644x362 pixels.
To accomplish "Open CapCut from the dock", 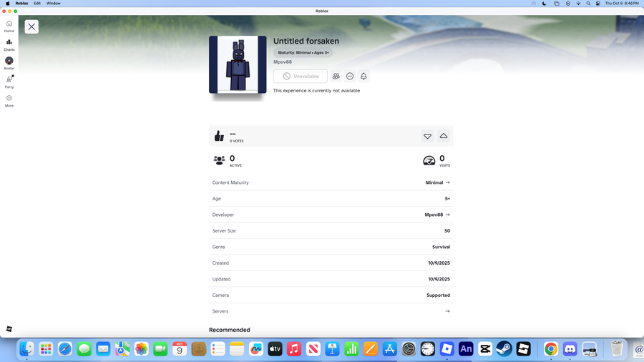I will 485,349.
